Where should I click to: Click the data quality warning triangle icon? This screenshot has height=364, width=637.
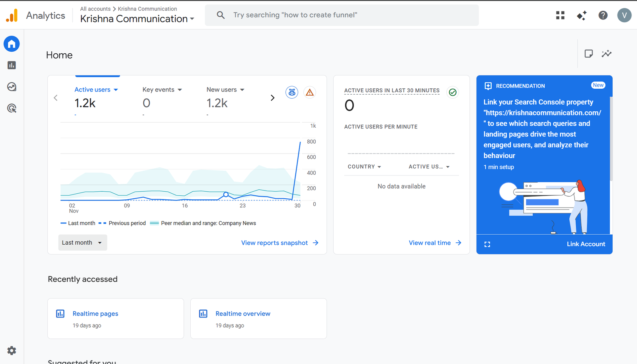pos(309,92)
